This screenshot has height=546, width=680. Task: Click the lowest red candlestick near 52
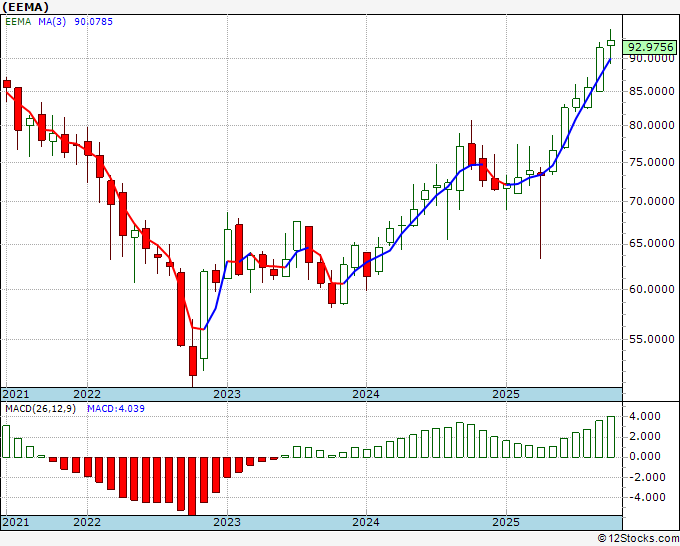click(x=193, y=361)
